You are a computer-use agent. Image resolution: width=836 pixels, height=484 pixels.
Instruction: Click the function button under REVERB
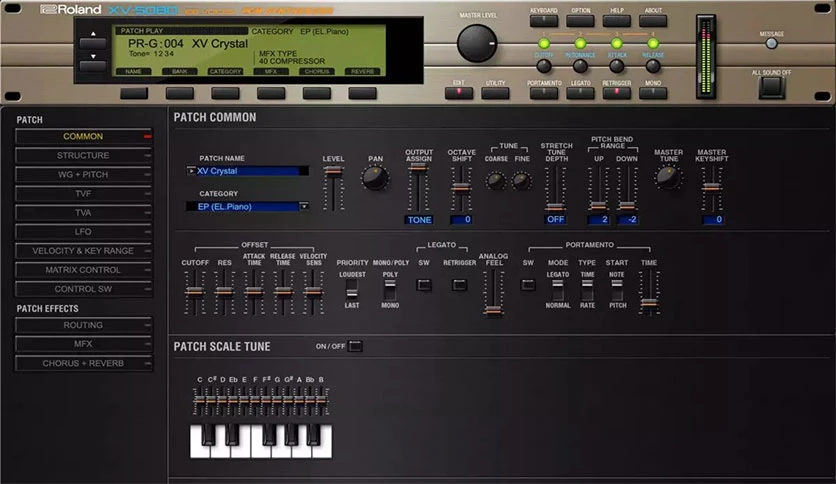(363, 93)
